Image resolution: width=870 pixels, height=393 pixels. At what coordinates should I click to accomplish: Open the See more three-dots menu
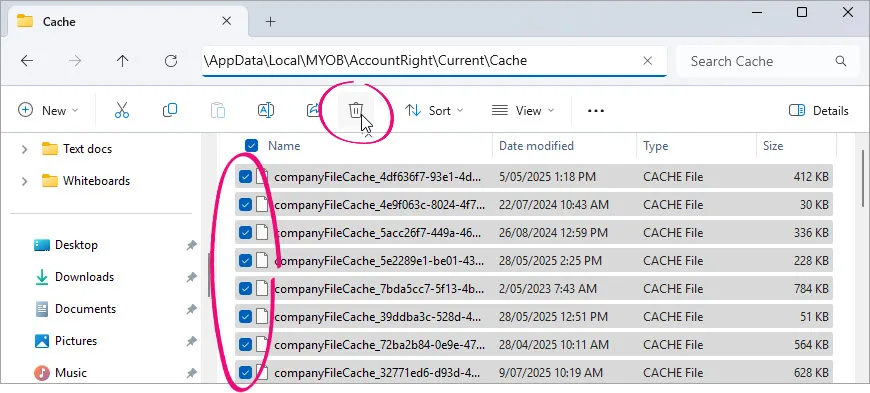596,110
